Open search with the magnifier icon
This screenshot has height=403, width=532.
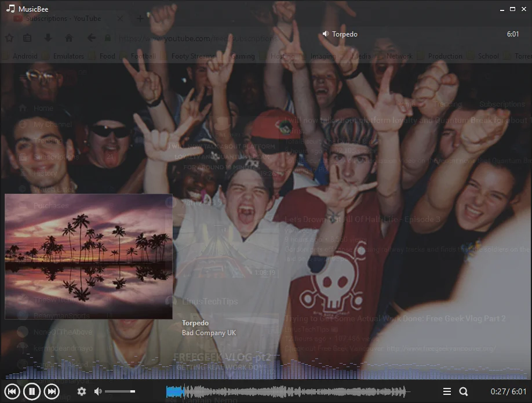(464, 391)
